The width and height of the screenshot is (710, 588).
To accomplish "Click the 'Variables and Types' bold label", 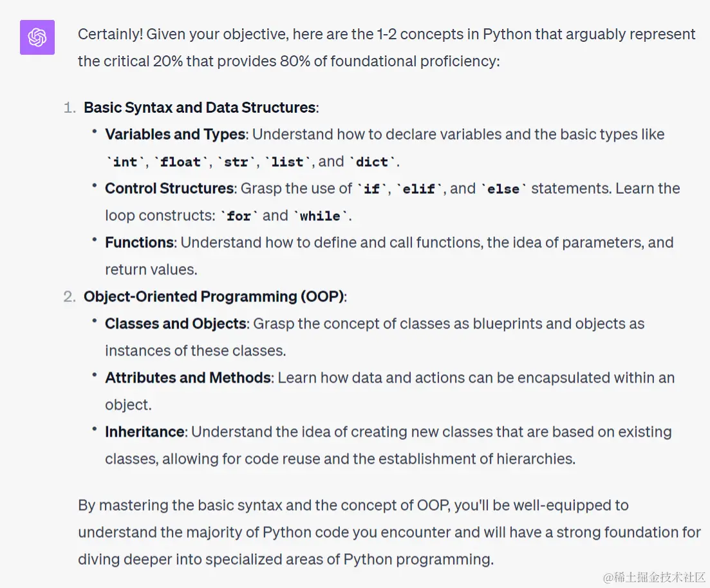I will tap(176, 134).
